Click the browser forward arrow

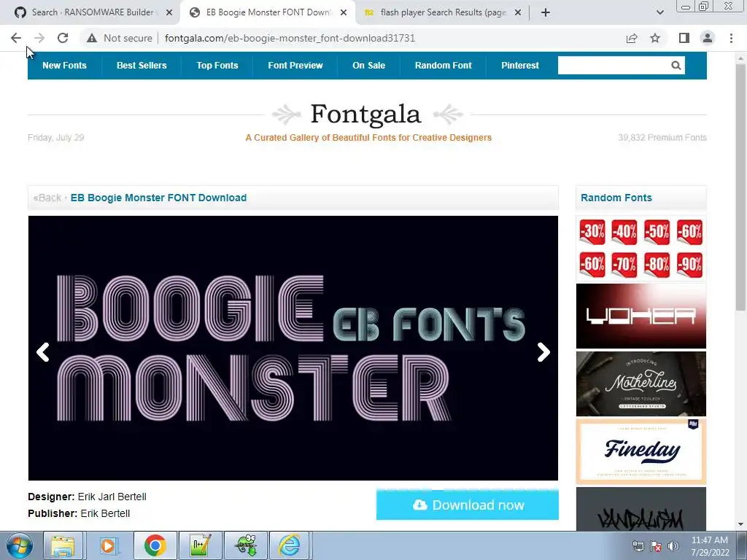(39, 38)
